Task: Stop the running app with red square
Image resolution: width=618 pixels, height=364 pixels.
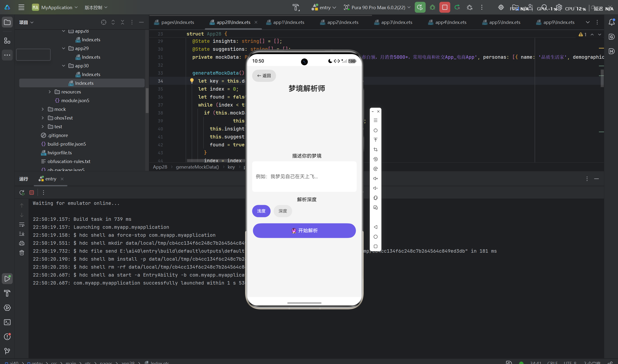Action: (x=445, y=7)
